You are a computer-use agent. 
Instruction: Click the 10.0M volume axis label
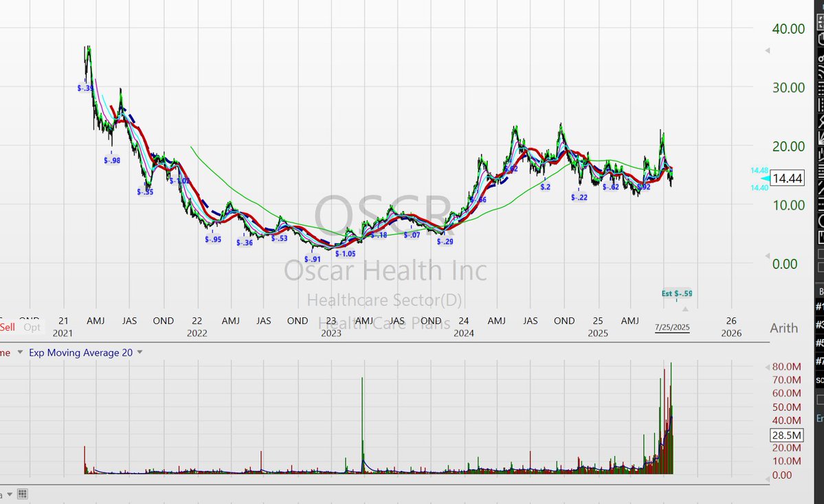787,461
